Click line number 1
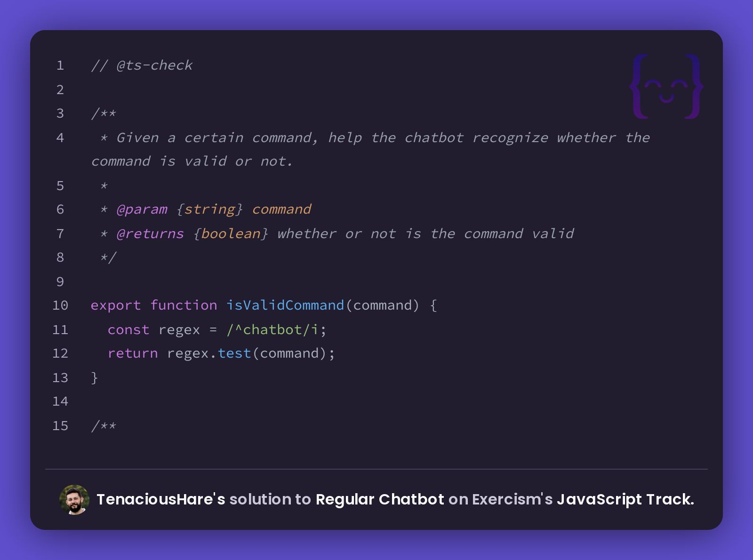Viewport: 753px width, 560px height. tap(60, 65)
